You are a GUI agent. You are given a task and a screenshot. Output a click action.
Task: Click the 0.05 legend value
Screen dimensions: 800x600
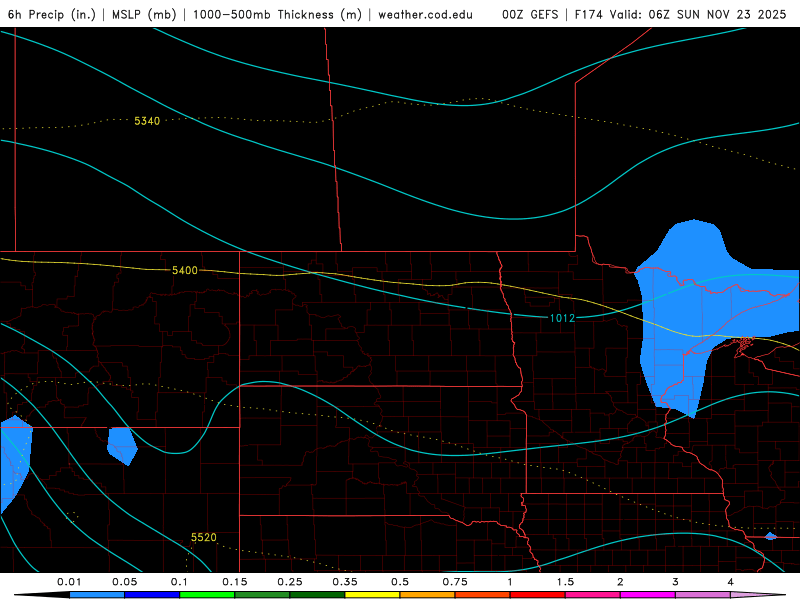tap(124, 582)
